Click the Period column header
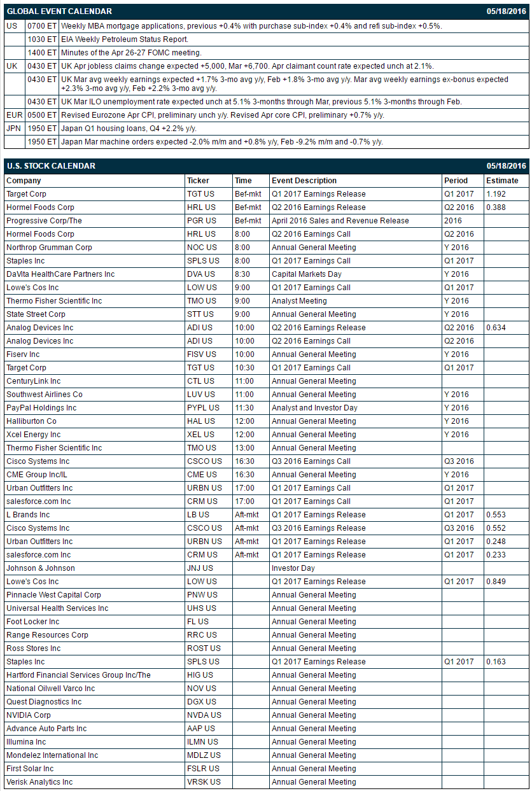The height and width of the screenshot is (791, 532). 456,181
